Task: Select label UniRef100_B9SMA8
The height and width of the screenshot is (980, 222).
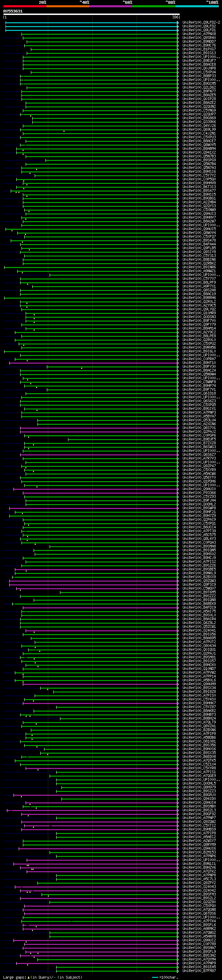Action: click(x=199, y=547)
